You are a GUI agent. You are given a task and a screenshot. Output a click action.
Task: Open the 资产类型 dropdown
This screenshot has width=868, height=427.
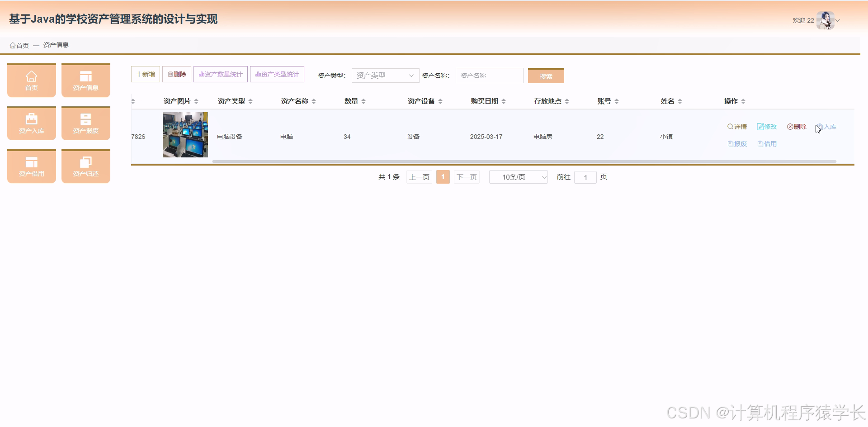[385, 75]
